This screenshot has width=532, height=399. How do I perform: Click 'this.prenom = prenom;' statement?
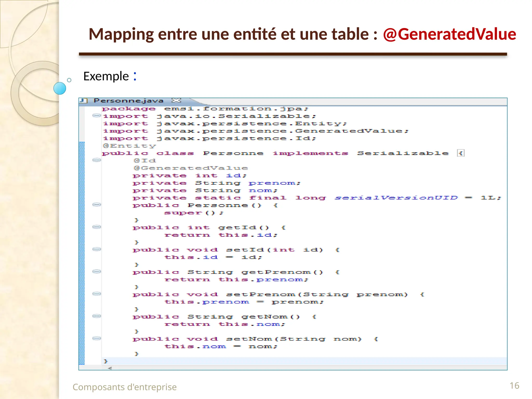coord(244,302)
